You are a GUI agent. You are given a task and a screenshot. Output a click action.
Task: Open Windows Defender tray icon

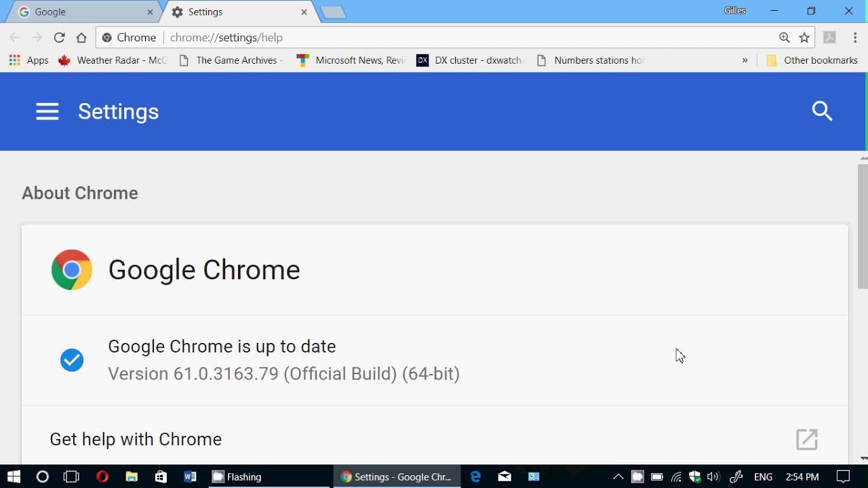(x=694, y=477)
